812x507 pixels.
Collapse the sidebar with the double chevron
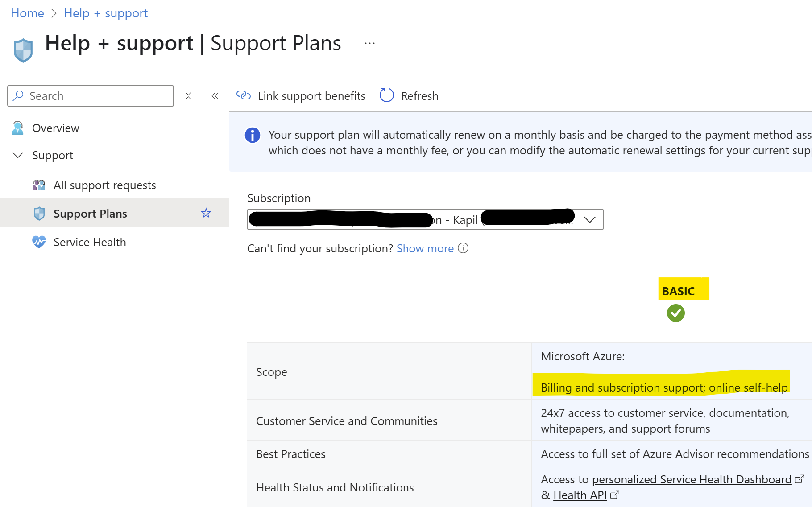(215, 95)
